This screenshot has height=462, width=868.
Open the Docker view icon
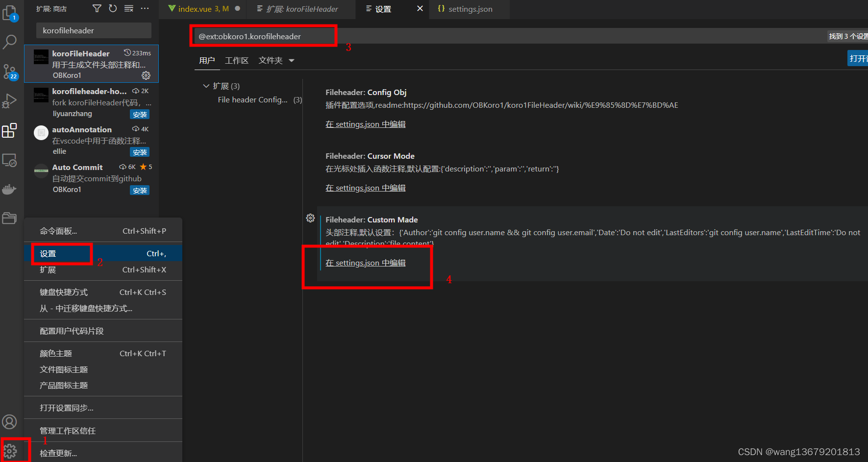10,189
